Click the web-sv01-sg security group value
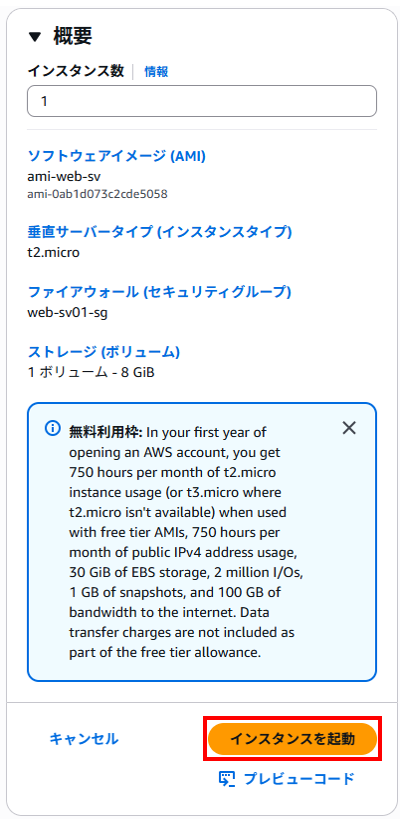The width and height of the screenshot is (408, 819). (x=68, y=313)
